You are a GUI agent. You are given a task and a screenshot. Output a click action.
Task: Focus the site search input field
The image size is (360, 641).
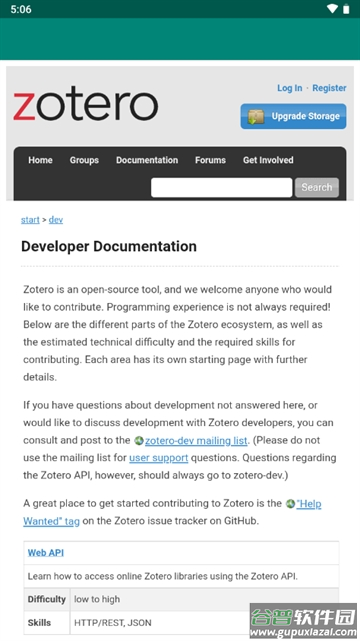click(x=221, y=187)
